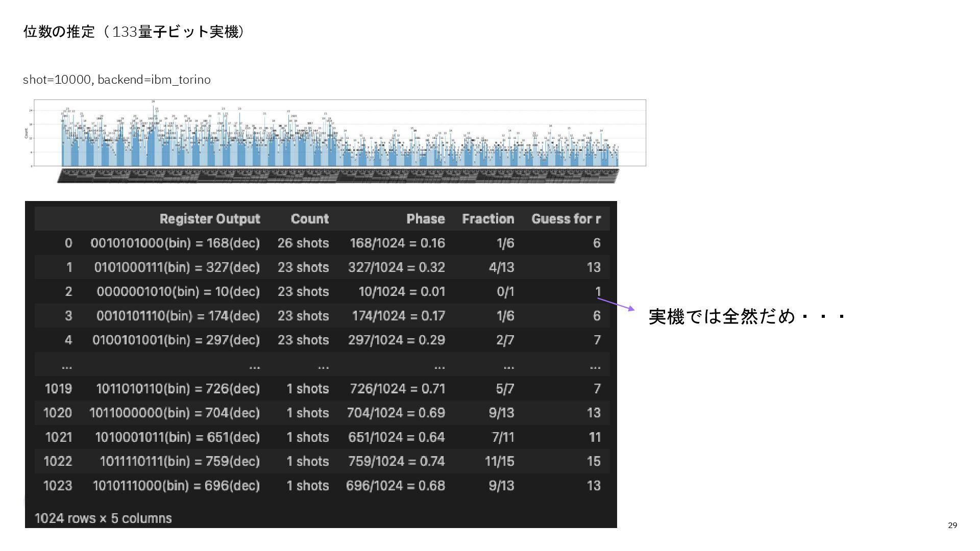980x551 pixels.
Task: Click the 9/13 fraction in row 1020
Action: [x=501, y=413]
